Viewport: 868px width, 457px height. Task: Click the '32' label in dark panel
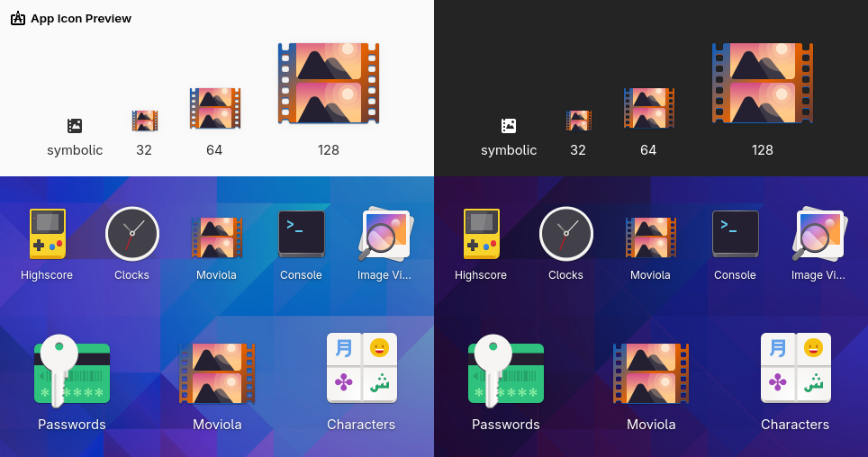click(x=578, y=150)
